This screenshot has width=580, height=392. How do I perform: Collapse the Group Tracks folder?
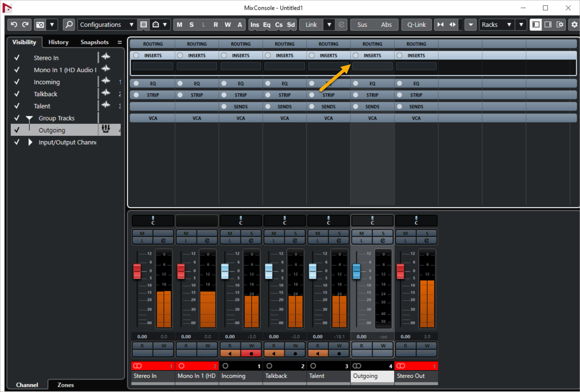pos(29,118)
